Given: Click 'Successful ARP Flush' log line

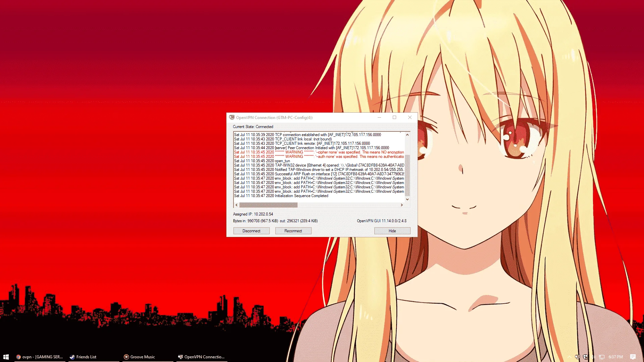Looking at the screenshot, I should 319,174.
